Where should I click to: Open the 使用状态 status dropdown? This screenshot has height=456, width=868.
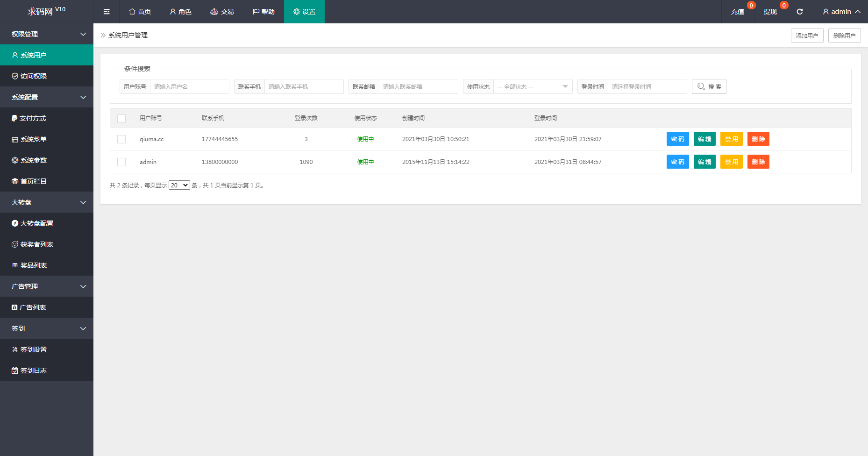[x=532, y=86]
